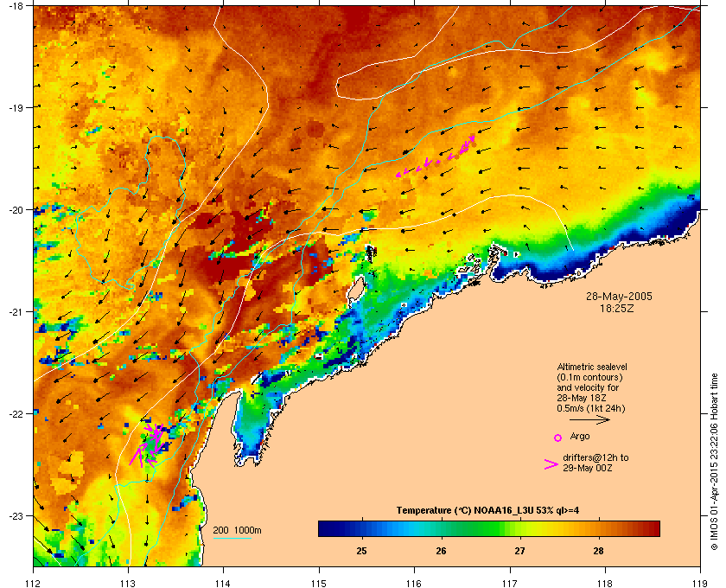Click the '29-May 00Z' legend text
The image size is (726, 588).
(x=588, y=468)
